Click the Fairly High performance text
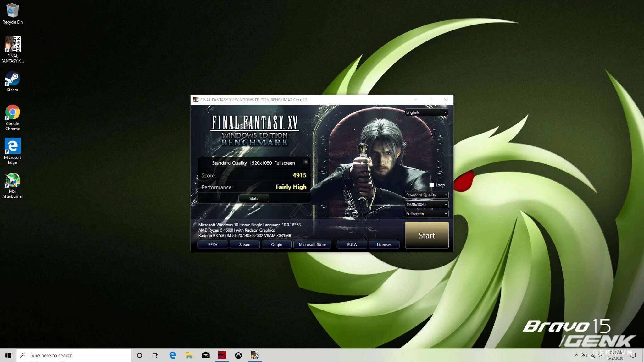Viewport: 644px width, 362px height. pos(291,187)
